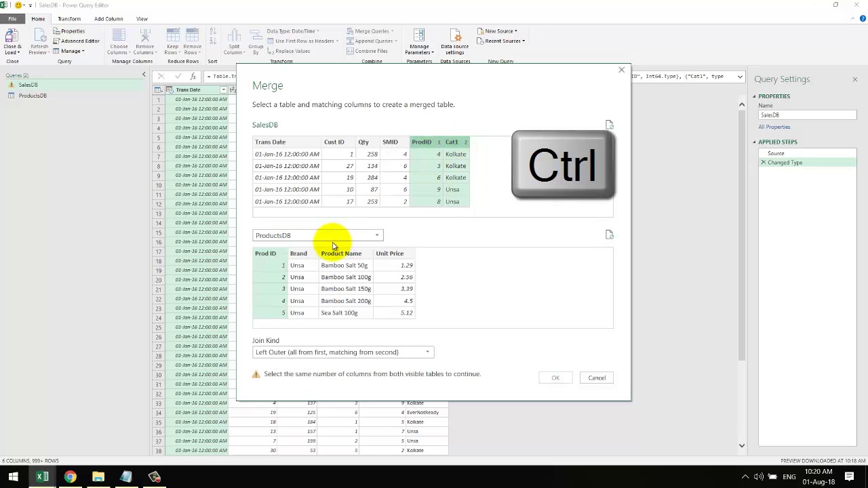
Task: Open the Data Type: Date/Time dropdown
Action: tap(293, 31)
